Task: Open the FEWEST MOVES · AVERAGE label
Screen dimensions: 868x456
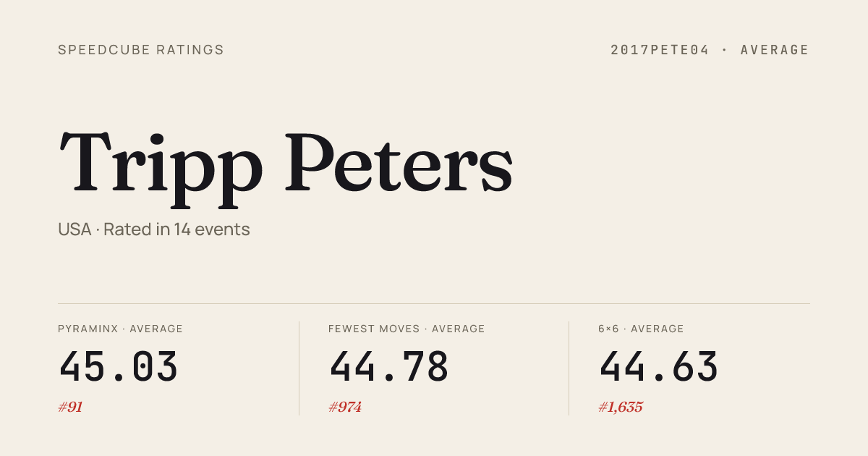Action: [407, 329]
